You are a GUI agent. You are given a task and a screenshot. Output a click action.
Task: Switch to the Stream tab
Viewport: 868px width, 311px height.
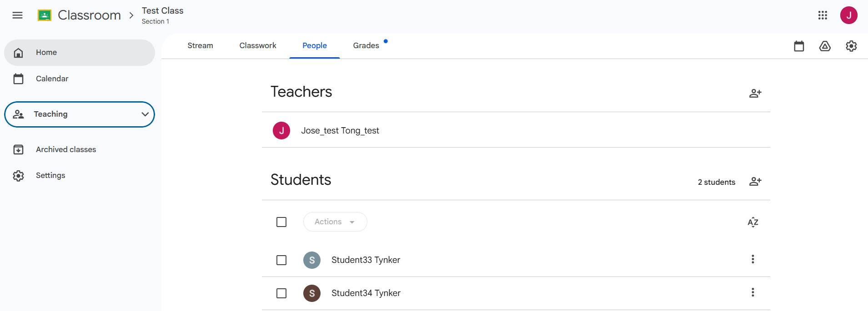pos(200,45)
